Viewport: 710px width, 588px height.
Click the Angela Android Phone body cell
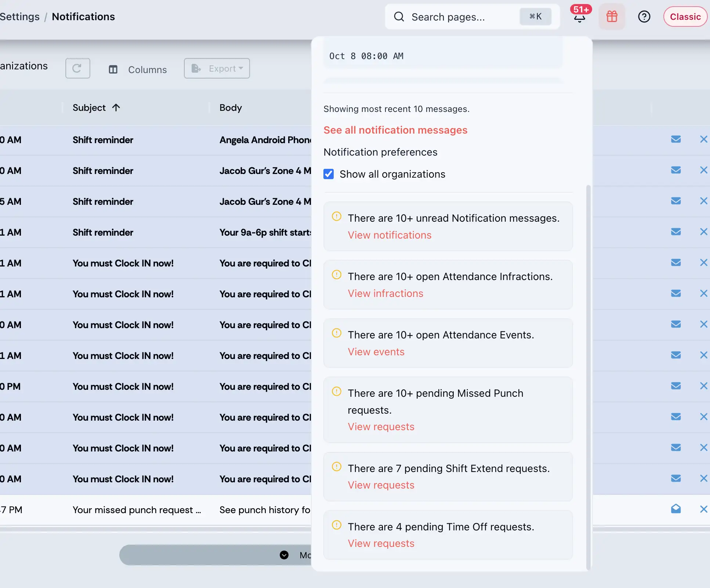pyautogui.click(x=265, y=140)
